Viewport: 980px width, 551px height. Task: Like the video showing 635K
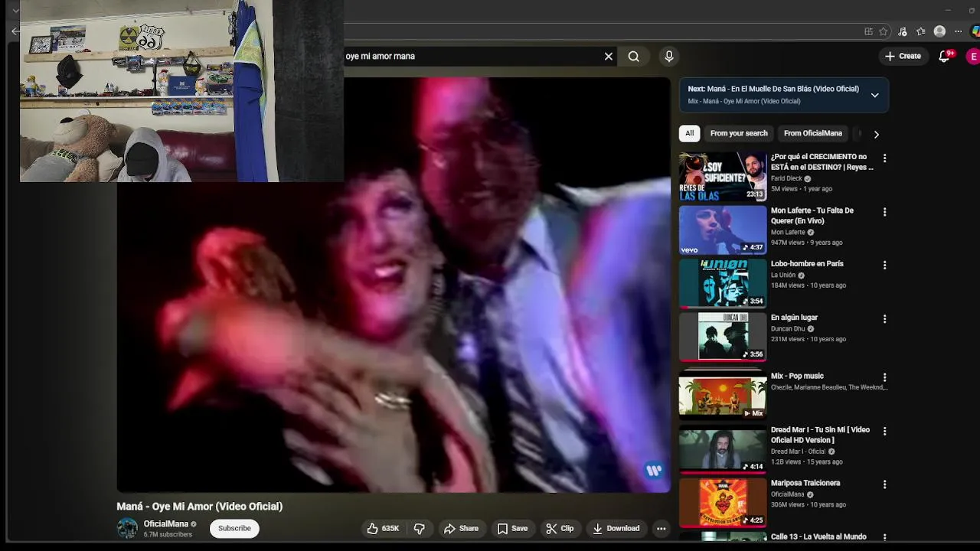click(382, 528)
